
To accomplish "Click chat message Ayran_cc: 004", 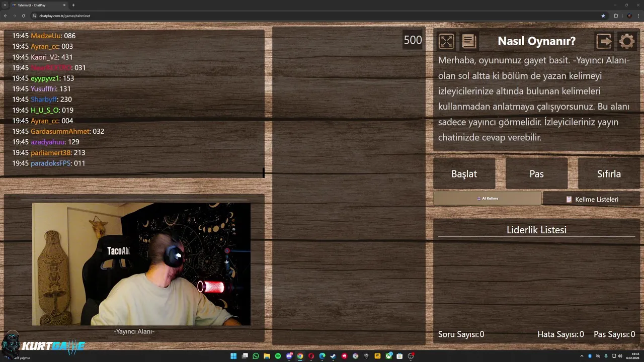I will 42,121.
